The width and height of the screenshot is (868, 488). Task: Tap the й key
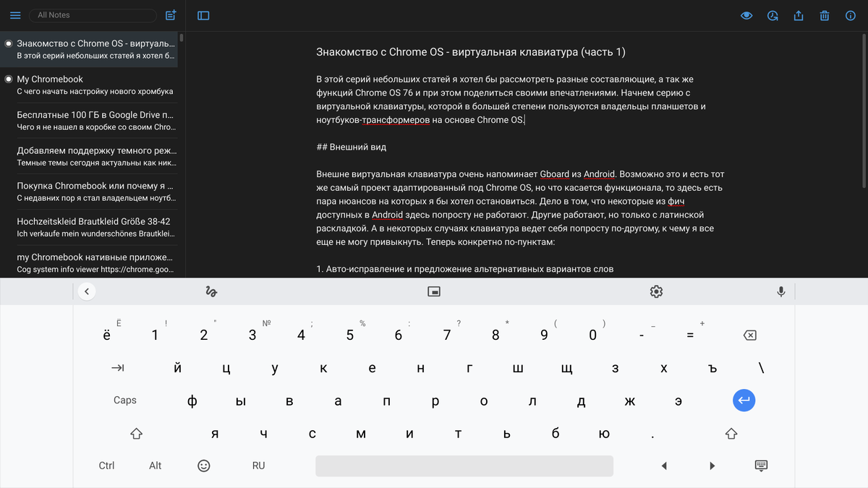pos(178,368)
